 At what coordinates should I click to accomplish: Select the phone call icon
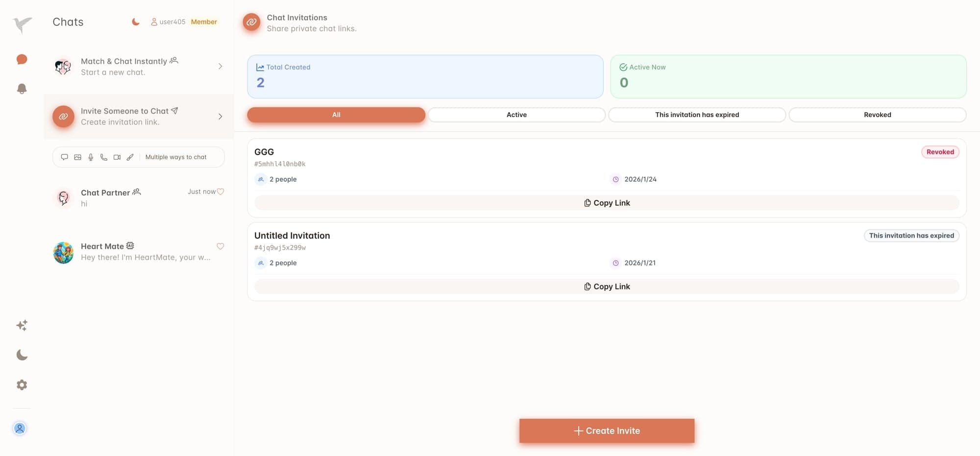(103, 157)
